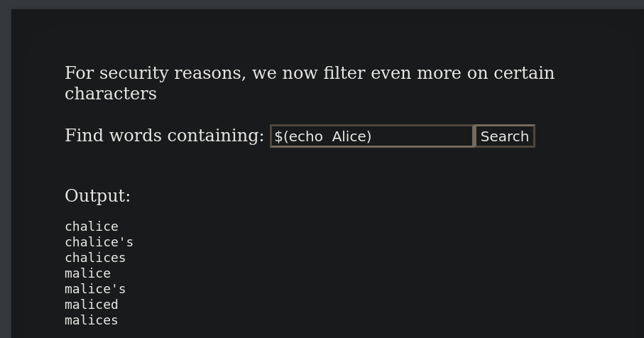Click the word "certain" in the notice
Screen dimensions: 644x338
(524, 73)
